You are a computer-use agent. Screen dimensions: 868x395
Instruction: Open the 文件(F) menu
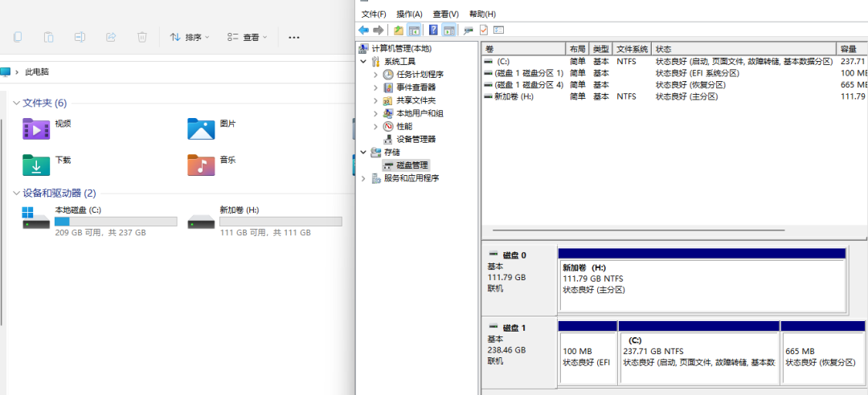click(x=374, y=14)
